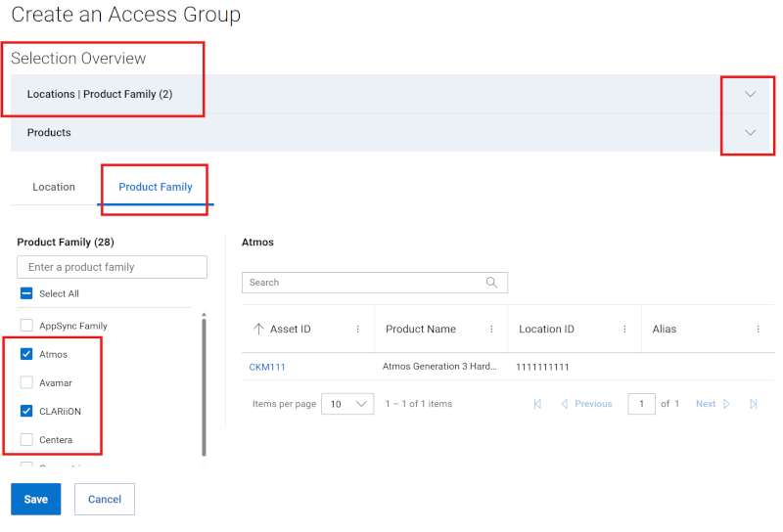The width and height of the screenshot is (783, 532).
Task: Expand Locations | Product Family section
Action: coord(751,95)
